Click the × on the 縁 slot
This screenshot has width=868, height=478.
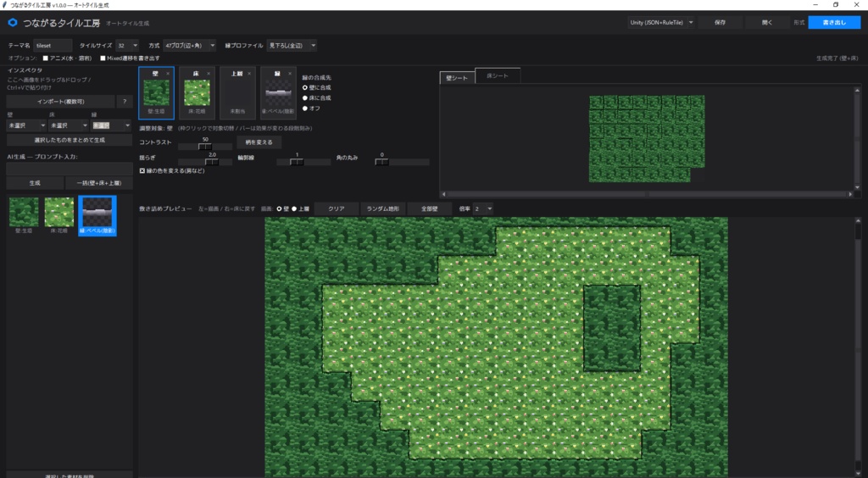pyautogui.click(x=290, y=74)
